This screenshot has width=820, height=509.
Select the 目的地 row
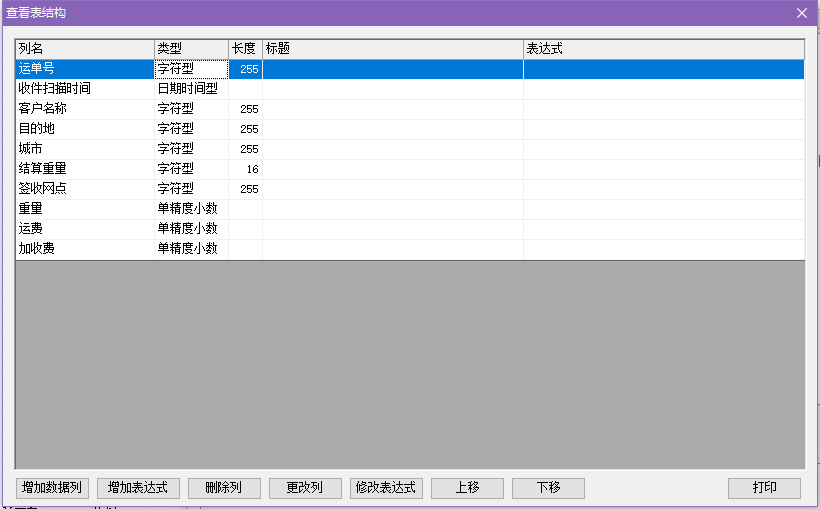click(x=410, y=129)
